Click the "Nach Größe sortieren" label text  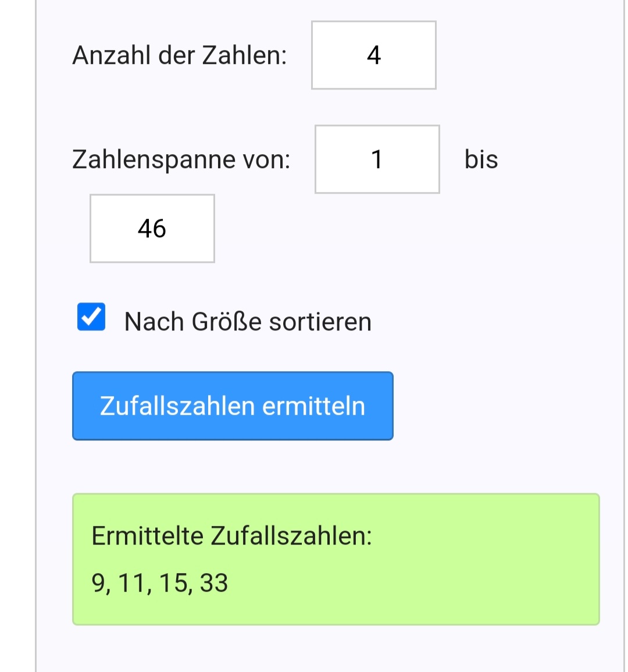click(248, 322)
